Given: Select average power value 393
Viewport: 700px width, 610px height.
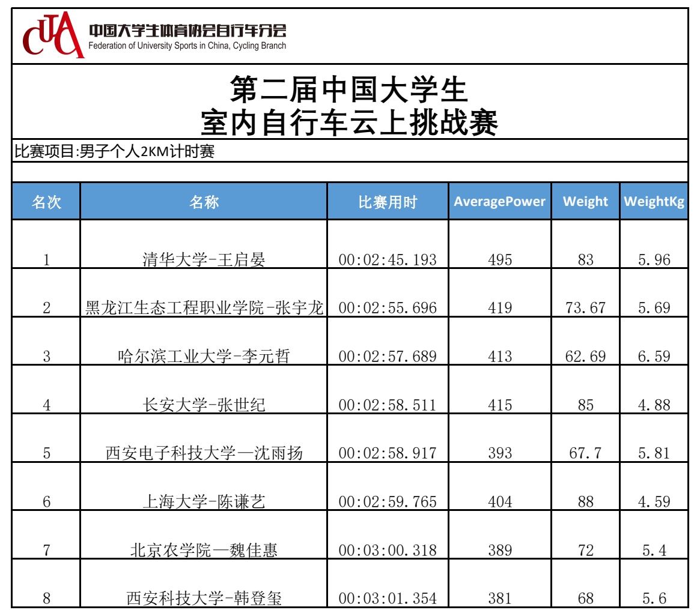Looking at the screenshot, I should (x=499, y=453).
